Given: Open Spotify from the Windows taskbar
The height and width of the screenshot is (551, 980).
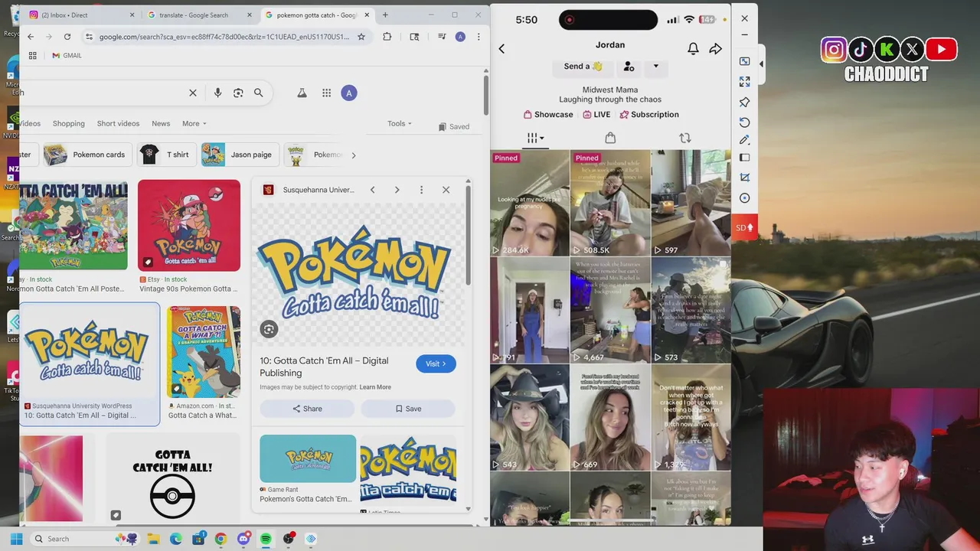Looking at the screenshot, I should pos(266,539).
